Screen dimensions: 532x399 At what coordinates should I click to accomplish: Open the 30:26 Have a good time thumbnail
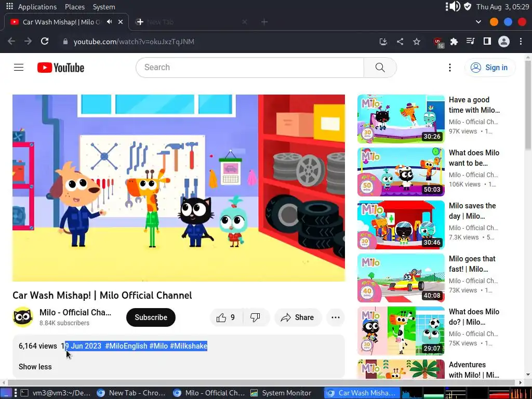(401, 119)
